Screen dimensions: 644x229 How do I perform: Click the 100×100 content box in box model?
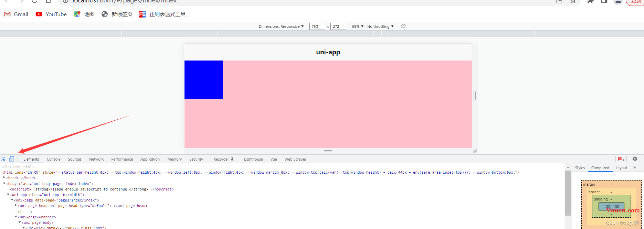click(611, 207)
